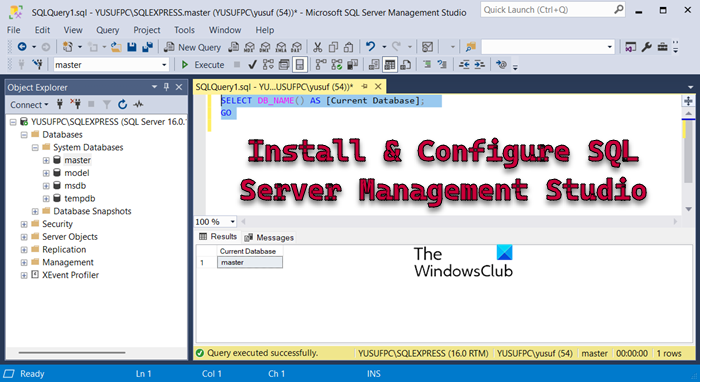
Task: Refresh the Object Explorer tree
Action: [x=122, y=104]
